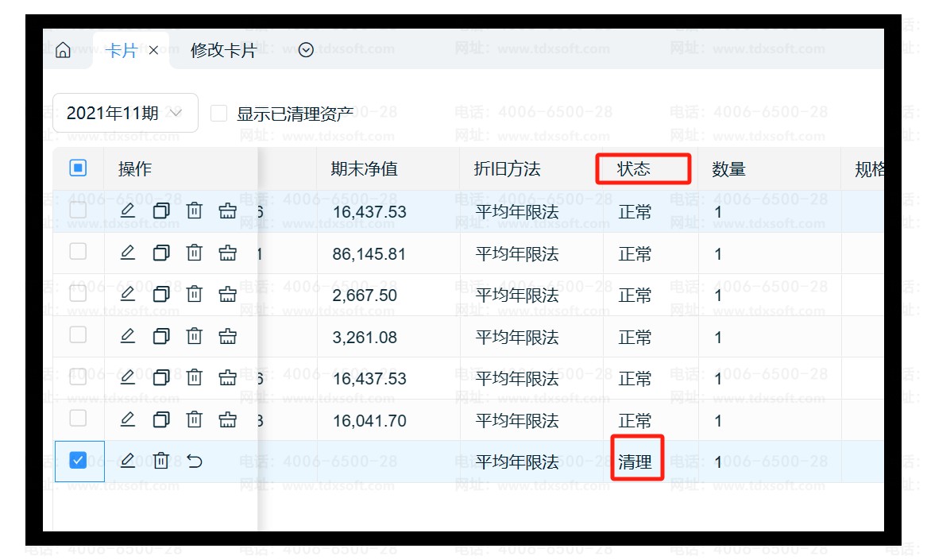Click trash icon in the 清理 row

click(161, 461)
